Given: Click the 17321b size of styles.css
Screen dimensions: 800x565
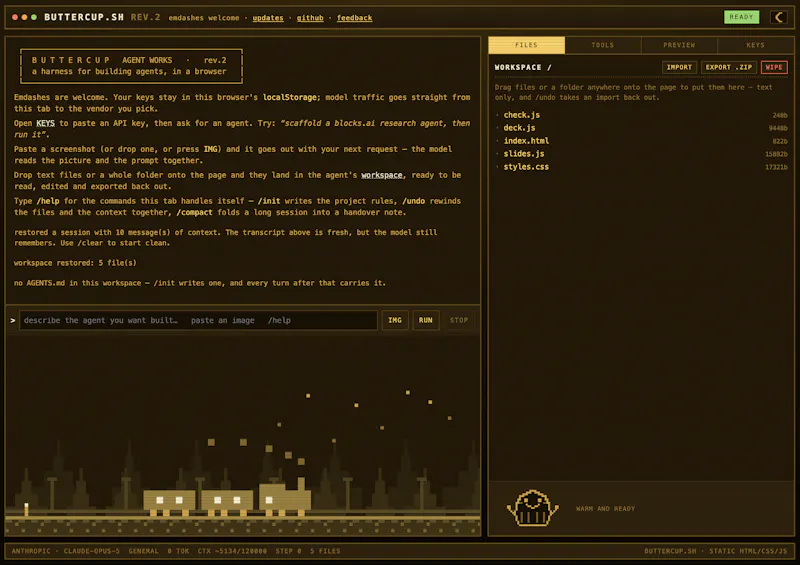Looking at the screenshot, I should click(x=776, y=167).
